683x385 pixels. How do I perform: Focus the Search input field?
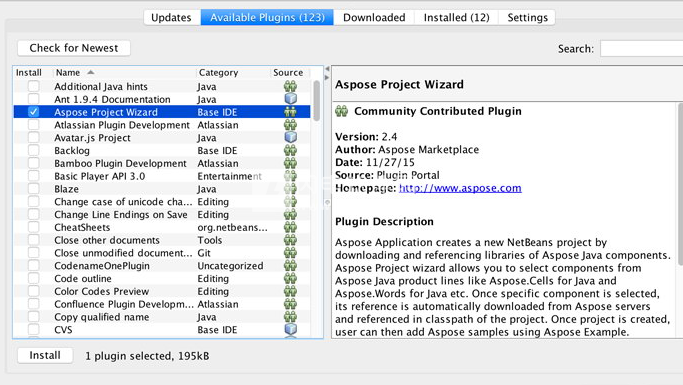pos(641,48)
